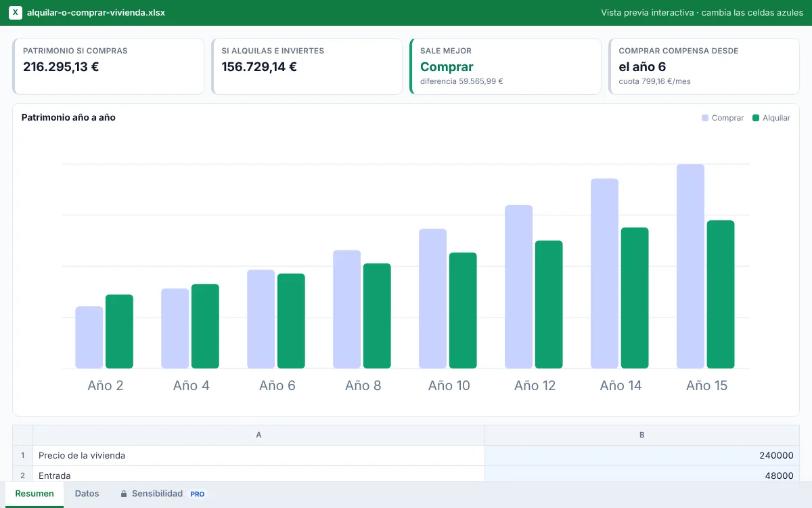Click the alquilar-o-comprar-vivienda.xlsx file name
812x508 pixels.
(96, 13)
